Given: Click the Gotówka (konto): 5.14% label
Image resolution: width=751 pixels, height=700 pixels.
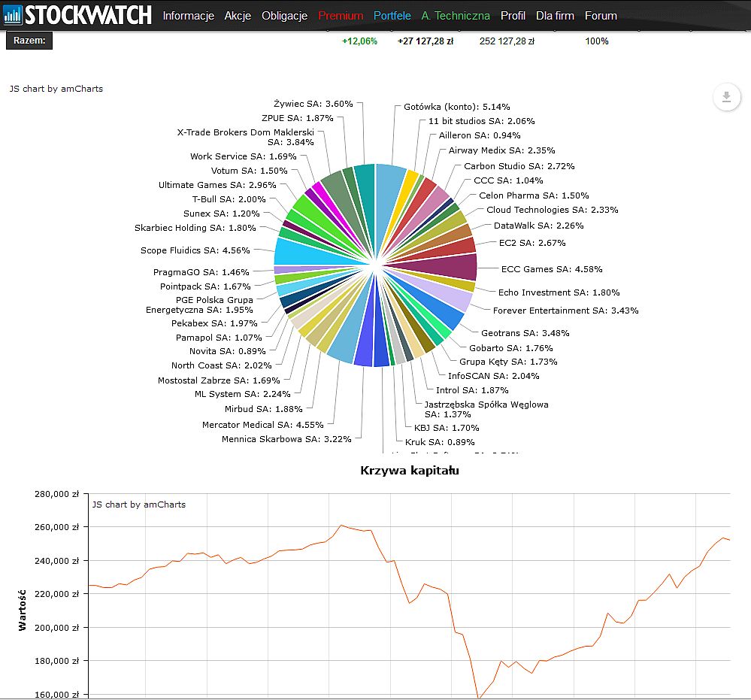Looking at the screenshot, I should (x=457, y=107).
